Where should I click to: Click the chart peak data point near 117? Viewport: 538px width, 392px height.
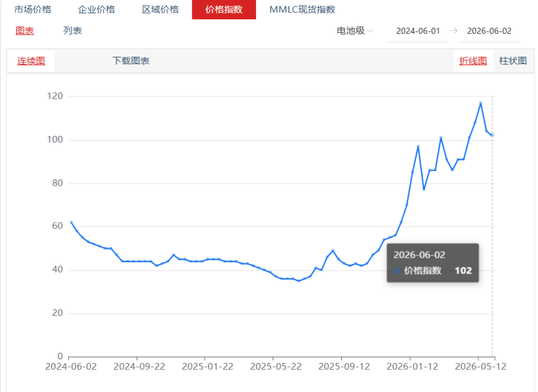[481, 103]
